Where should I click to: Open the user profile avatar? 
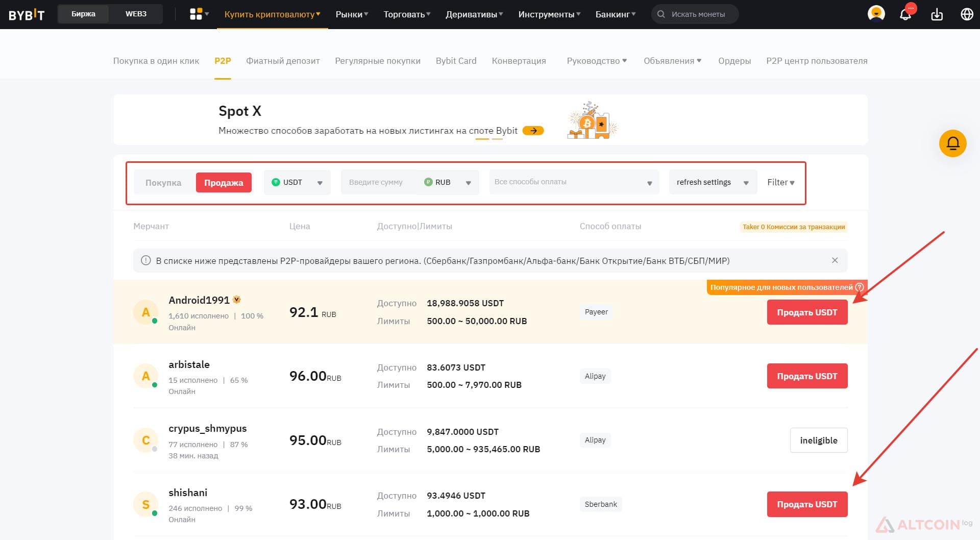tap(876, 14)
